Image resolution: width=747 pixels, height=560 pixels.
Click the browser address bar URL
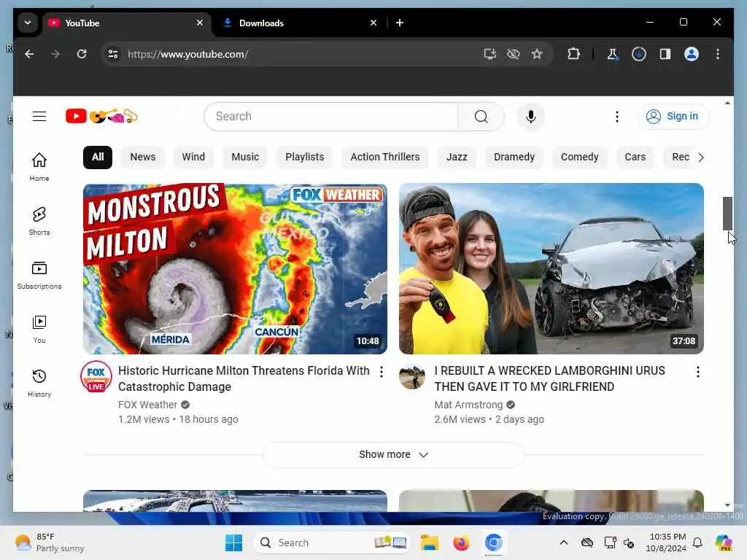[x=187, y=54]
